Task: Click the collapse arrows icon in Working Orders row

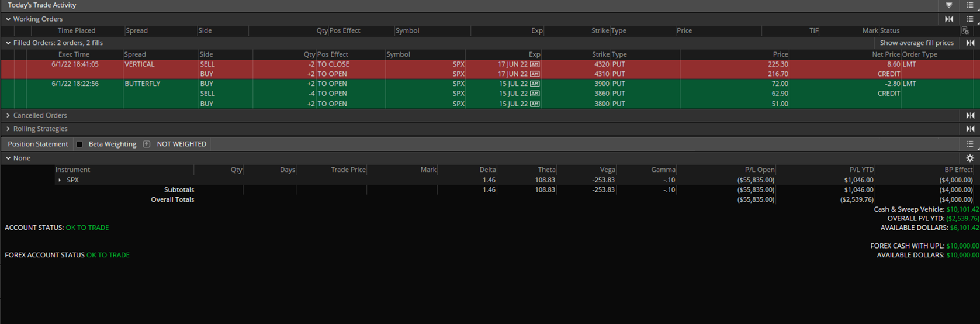Action: [949, 19]
